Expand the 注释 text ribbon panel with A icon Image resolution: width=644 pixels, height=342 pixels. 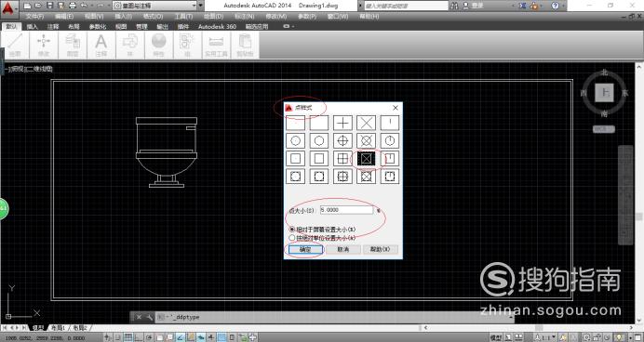pyautogui.click(x=101, y=46)
